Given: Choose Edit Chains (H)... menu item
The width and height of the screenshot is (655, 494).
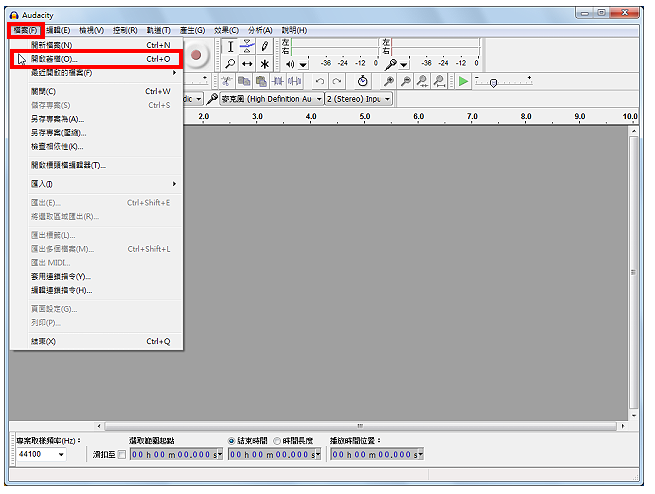Looking at the screenshot, I should click(96, 290).
